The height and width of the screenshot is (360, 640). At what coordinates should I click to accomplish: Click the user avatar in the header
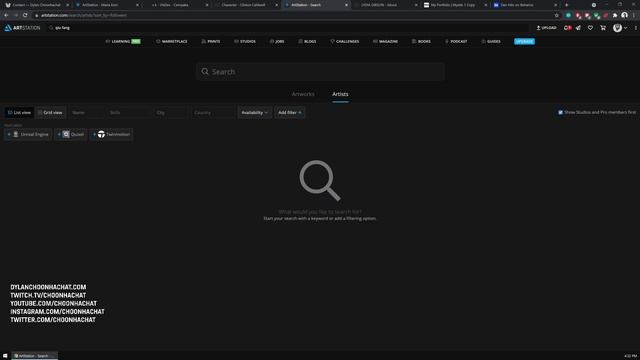click(x=618, y=28)
